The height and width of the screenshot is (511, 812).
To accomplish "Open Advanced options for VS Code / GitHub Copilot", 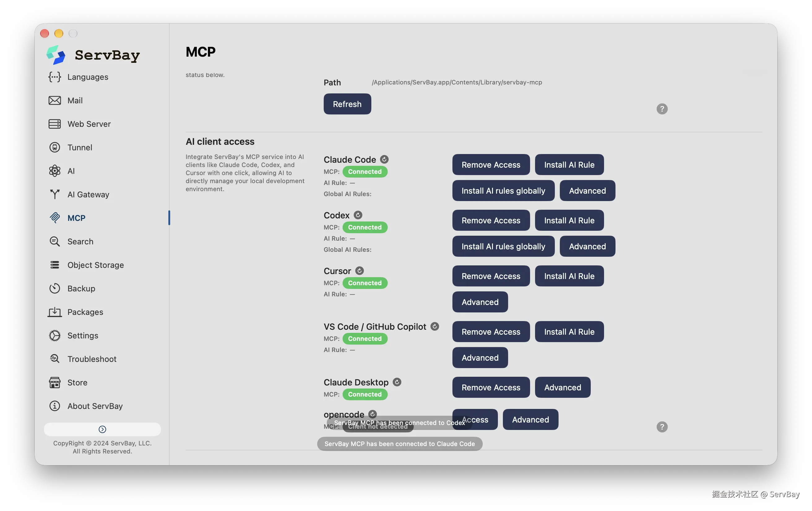I will 480,358.
